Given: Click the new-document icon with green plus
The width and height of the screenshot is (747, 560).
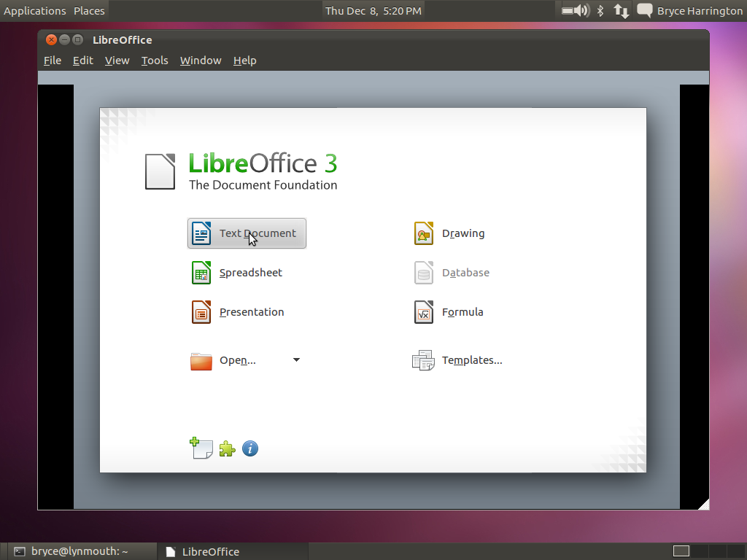Looking at the screenshot, I should 201,448.
